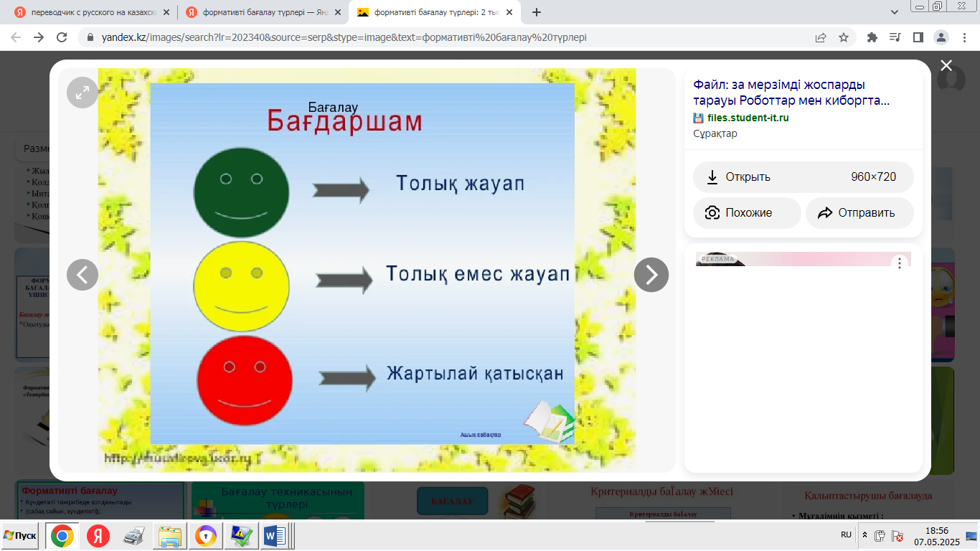Open the image source title link
This screenshot has height=551, width=980.
[791, 93]
